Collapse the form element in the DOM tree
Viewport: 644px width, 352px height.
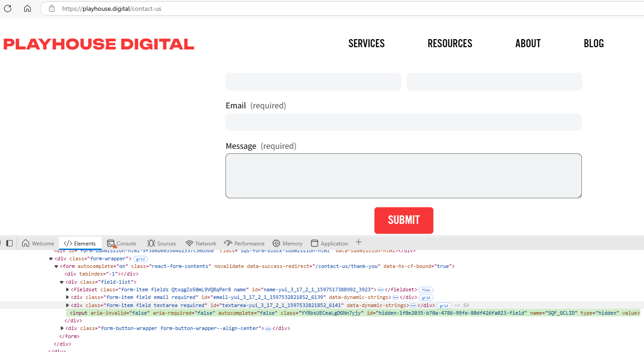point(56,266)
